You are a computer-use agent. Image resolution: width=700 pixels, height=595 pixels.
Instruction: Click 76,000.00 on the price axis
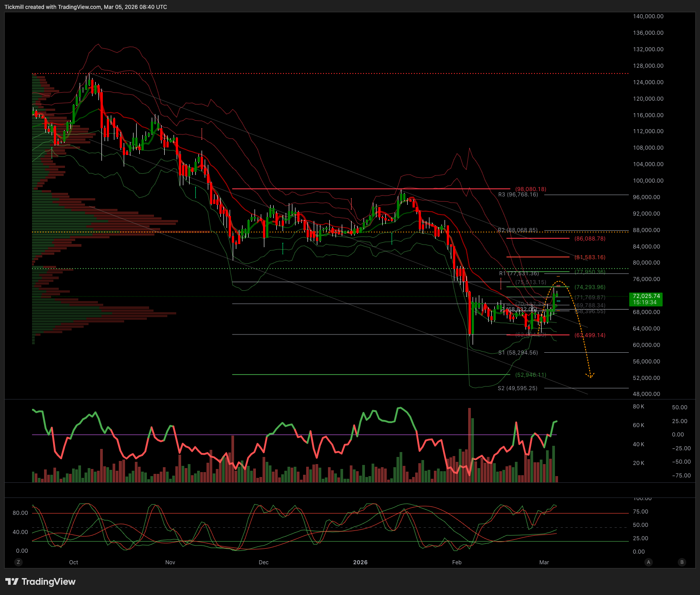pyautogui.click(x=646, y=279)
